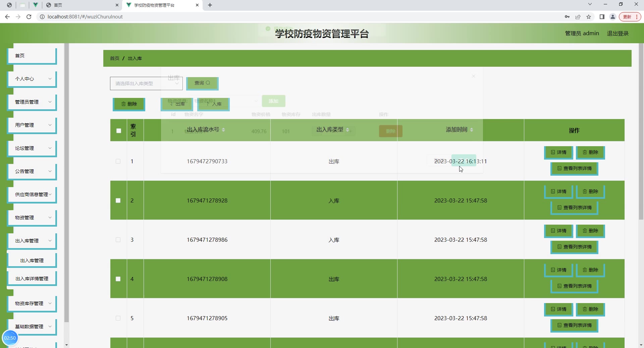Open 详情 for row 1679471278986
The width and height of the screenshot is (644, 348).
558,231
